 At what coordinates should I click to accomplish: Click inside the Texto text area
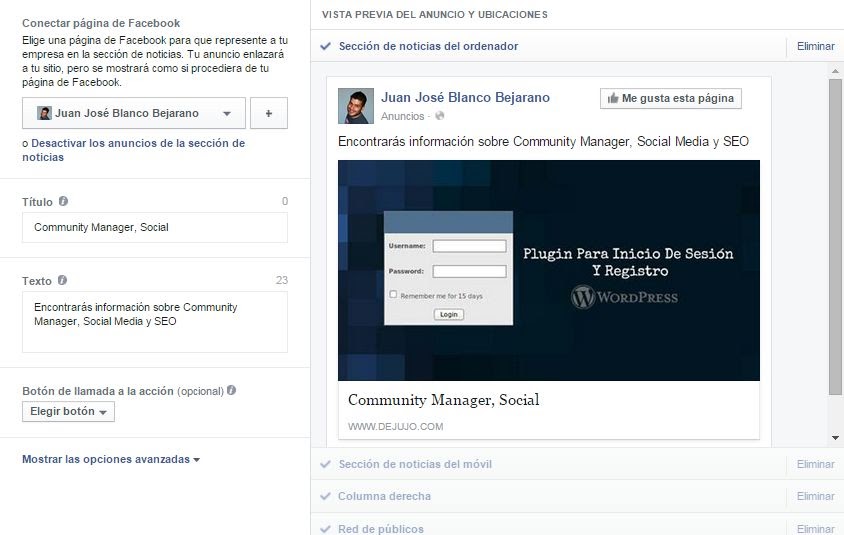[x=155, y=322]
